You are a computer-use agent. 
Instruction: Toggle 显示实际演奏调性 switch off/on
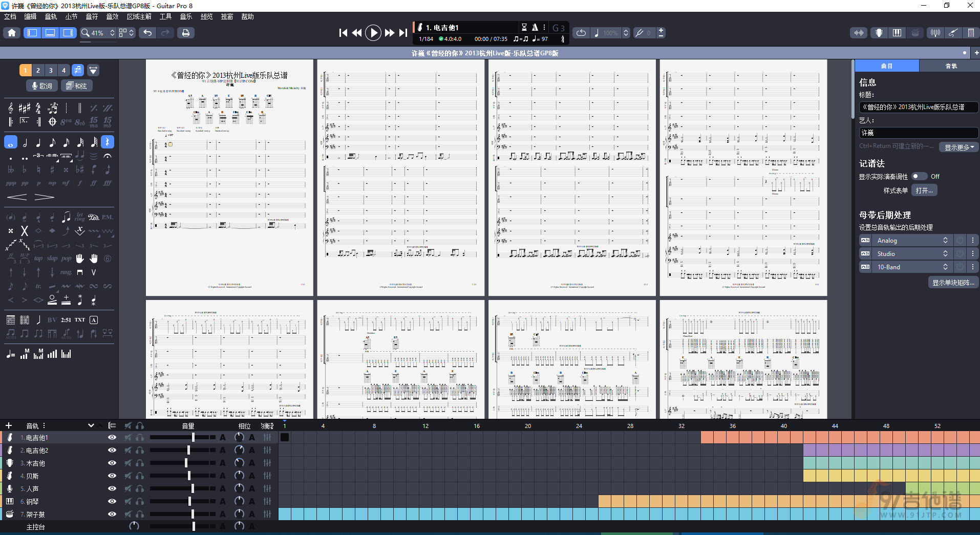tap(920, 176)
